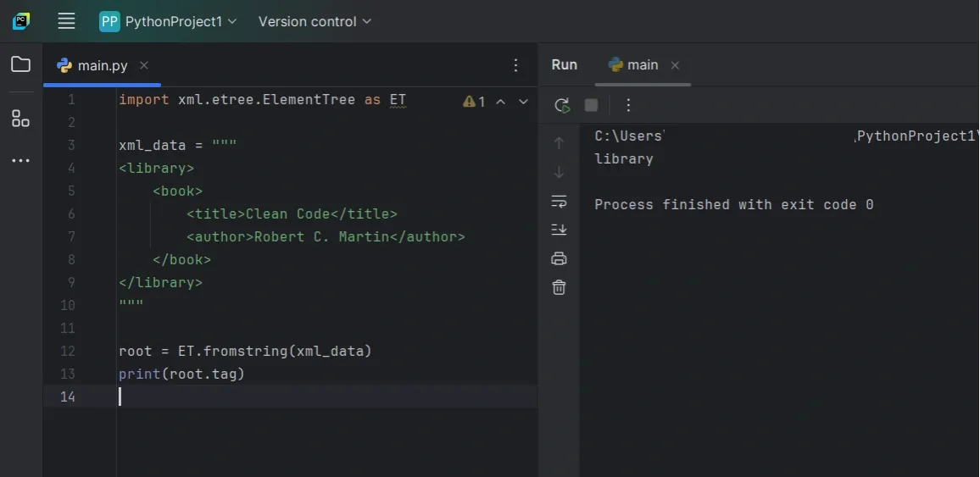Image resolution: width=980 pixels, height=477 pixels.
Task: Go to next highlighted problem arrow
Action: [x=524, y=102]
